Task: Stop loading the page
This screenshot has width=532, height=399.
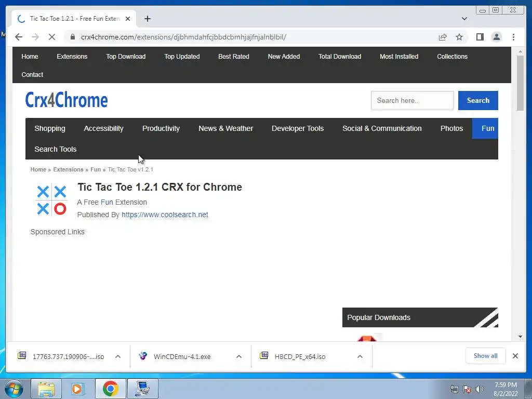Action: tap(51, 37)
